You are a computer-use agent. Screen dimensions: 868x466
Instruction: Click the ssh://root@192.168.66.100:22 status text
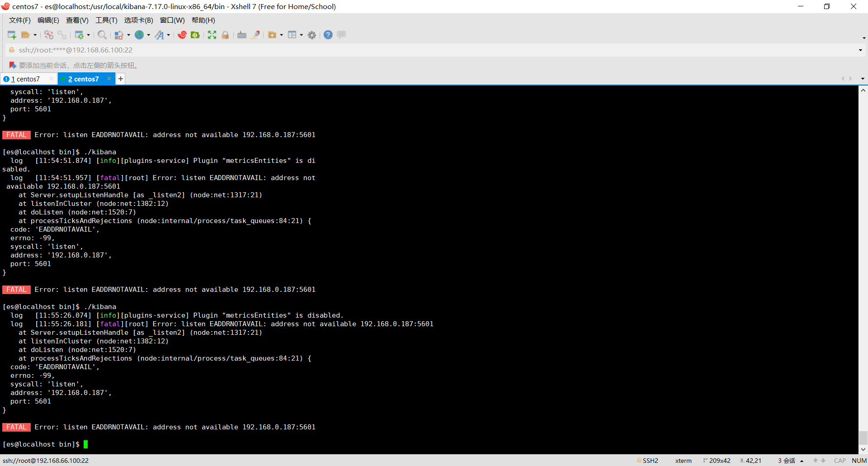46,461
